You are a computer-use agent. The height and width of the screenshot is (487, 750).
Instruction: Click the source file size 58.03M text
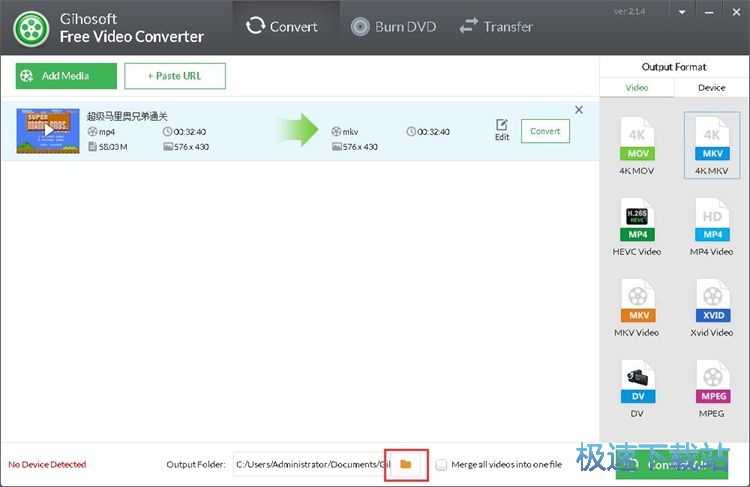[113, 147]
